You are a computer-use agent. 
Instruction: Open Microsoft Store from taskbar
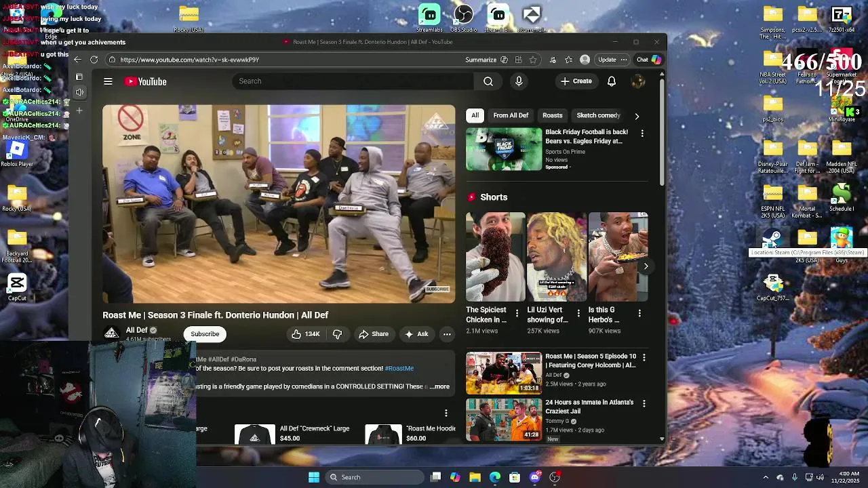tap(515, 477)
